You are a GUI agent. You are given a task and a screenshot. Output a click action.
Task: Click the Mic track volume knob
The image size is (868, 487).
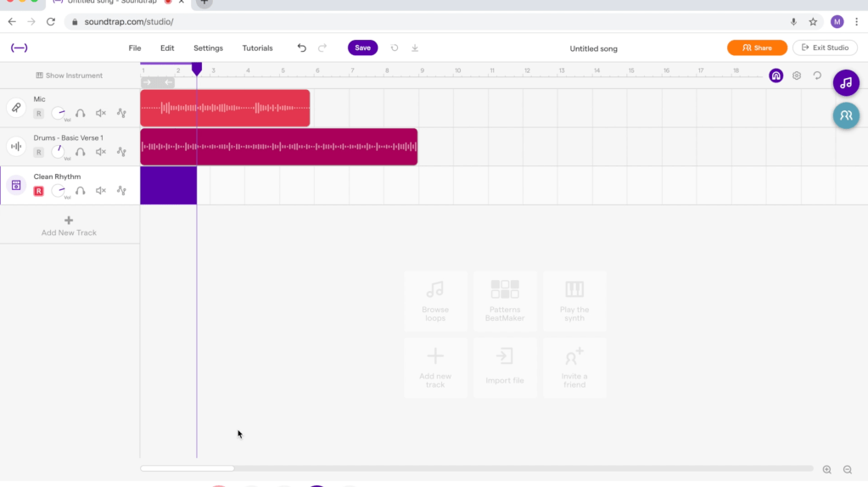coord(59,113)
